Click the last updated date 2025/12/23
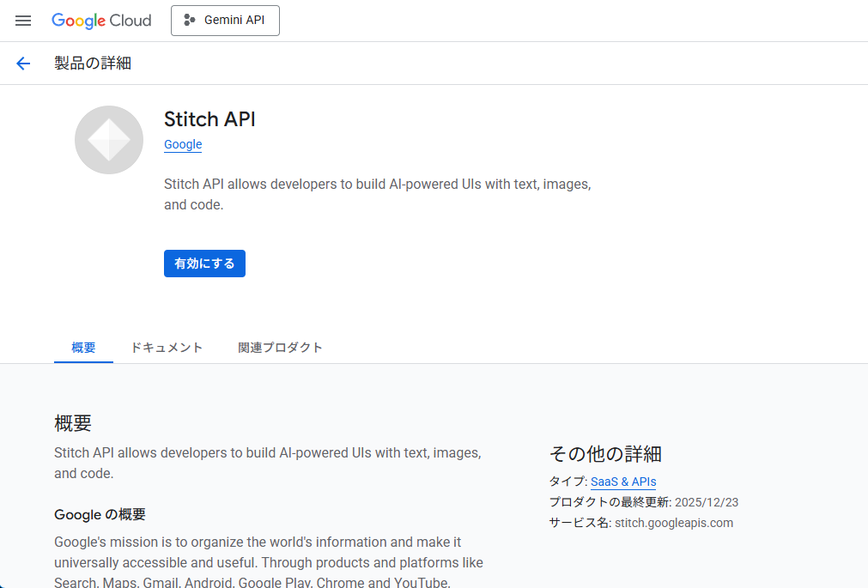 pyautogui.click(x=707, y=502)
